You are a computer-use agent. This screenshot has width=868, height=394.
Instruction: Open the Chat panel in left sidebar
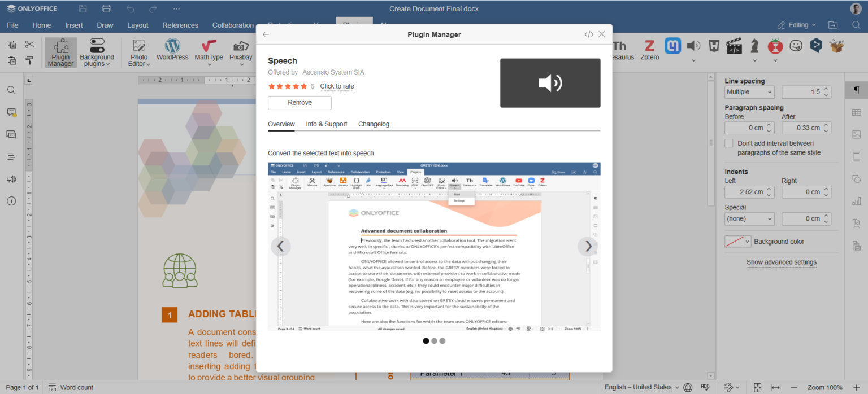(11, 134)
